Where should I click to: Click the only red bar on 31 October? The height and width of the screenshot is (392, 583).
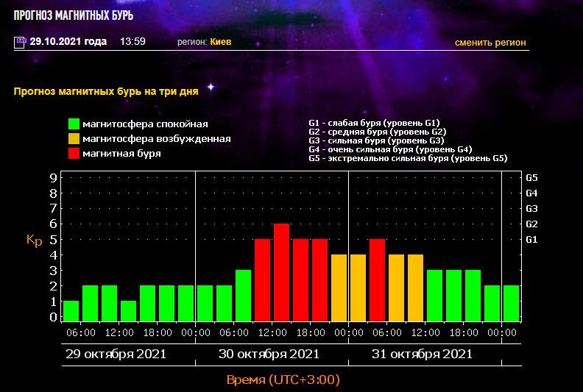[x=377, y=279]
